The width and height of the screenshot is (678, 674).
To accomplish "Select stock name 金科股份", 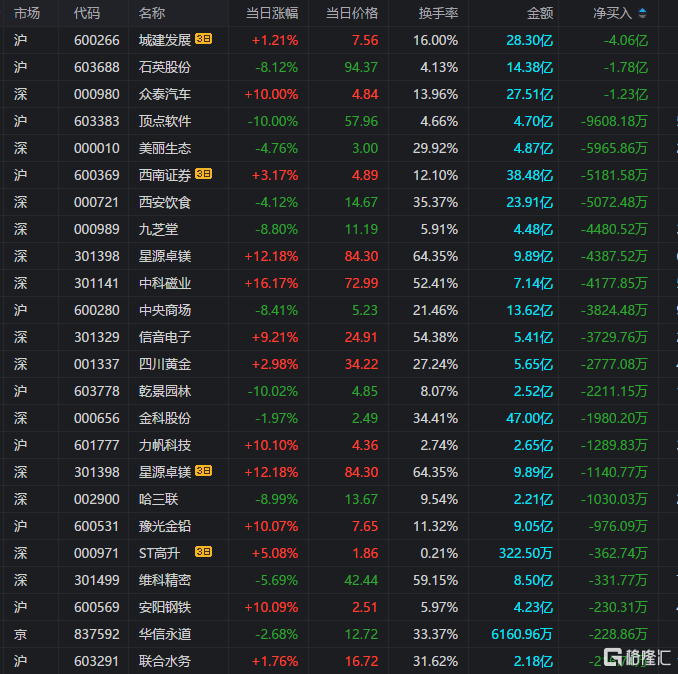I will click(165, 418).
